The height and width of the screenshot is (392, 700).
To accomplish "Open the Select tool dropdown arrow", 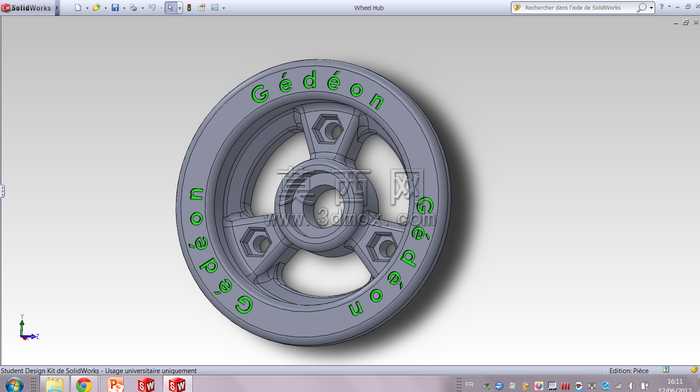I will [179, 8].
